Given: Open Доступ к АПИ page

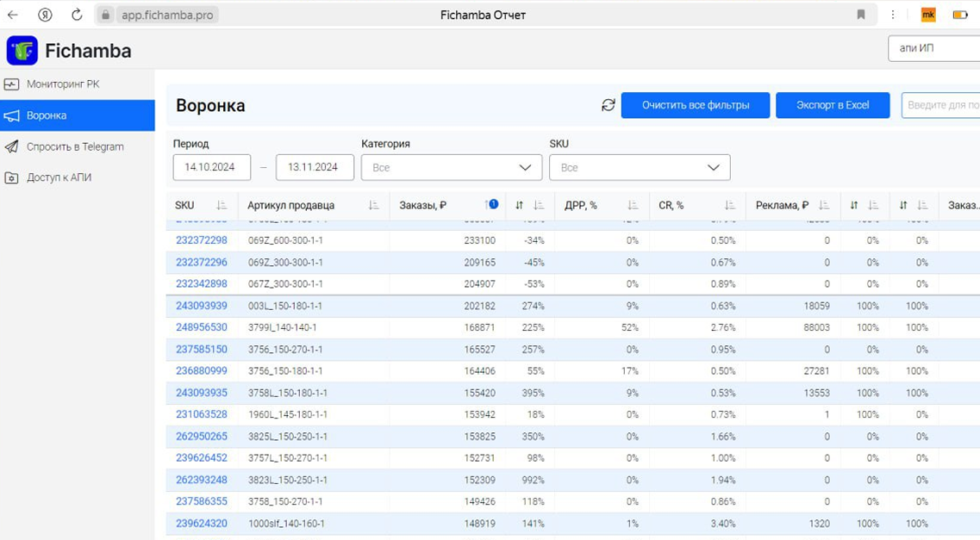Looking at the screenshot, I should coord(77,178).
